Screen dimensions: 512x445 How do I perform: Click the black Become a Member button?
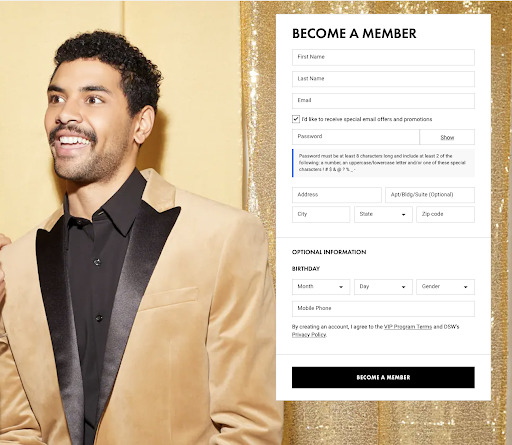point(383,377)
